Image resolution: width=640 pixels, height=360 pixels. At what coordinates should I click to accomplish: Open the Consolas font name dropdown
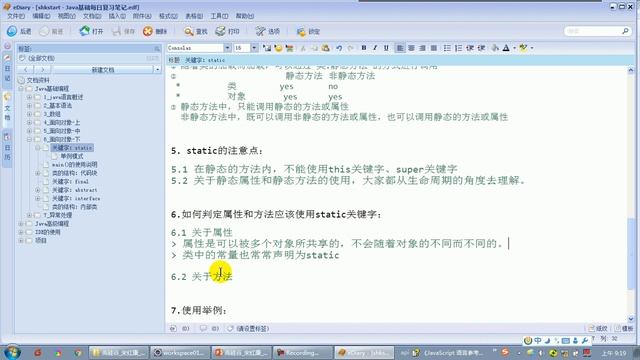coord(227,48)
